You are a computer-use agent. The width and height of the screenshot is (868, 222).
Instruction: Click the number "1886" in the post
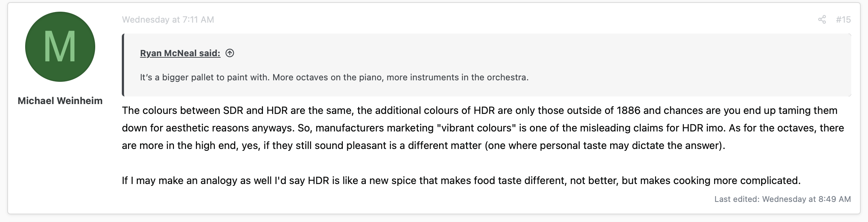[x=628, y=111]
